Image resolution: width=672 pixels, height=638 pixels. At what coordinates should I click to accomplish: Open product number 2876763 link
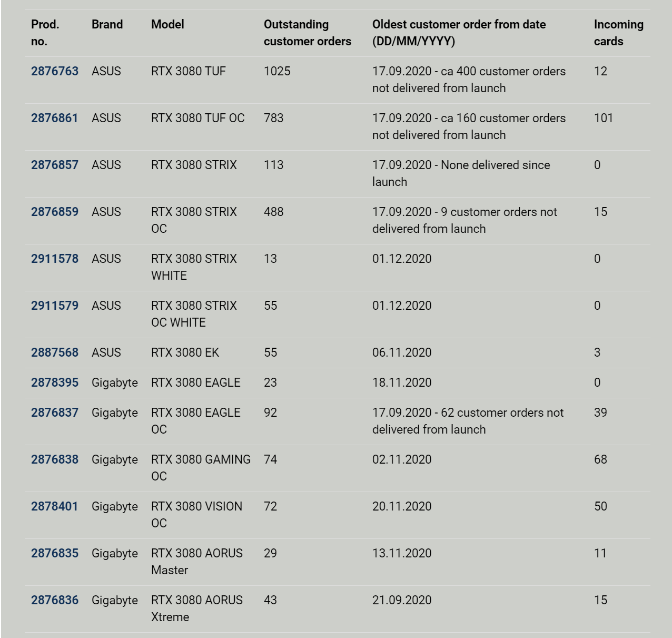click(x=55, y=71)
